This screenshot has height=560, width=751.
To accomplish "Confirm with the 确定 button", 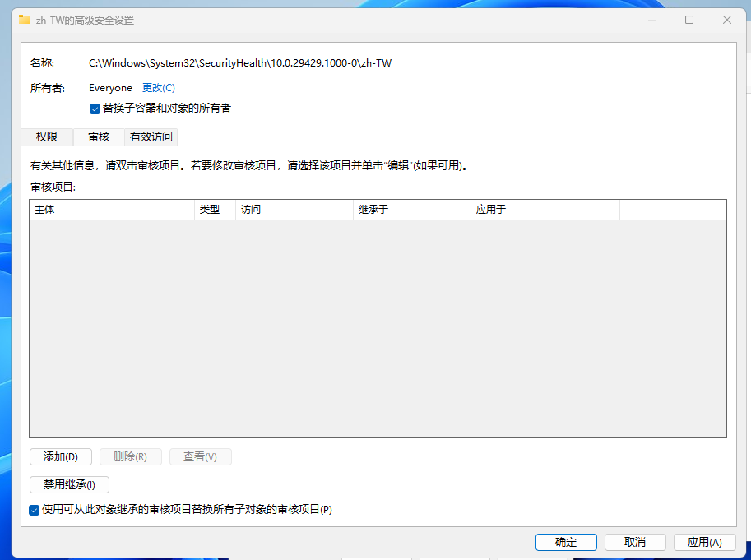I will point(566,542).
